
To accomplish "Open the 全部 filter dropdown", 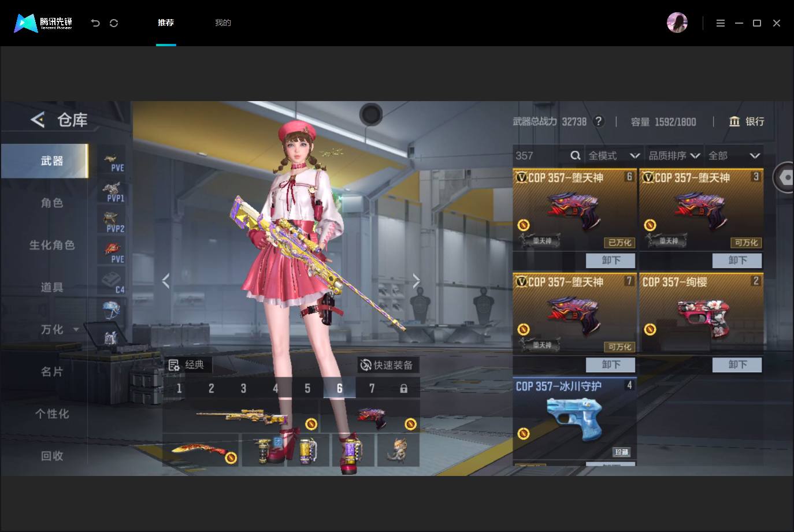I will (734, 155).
